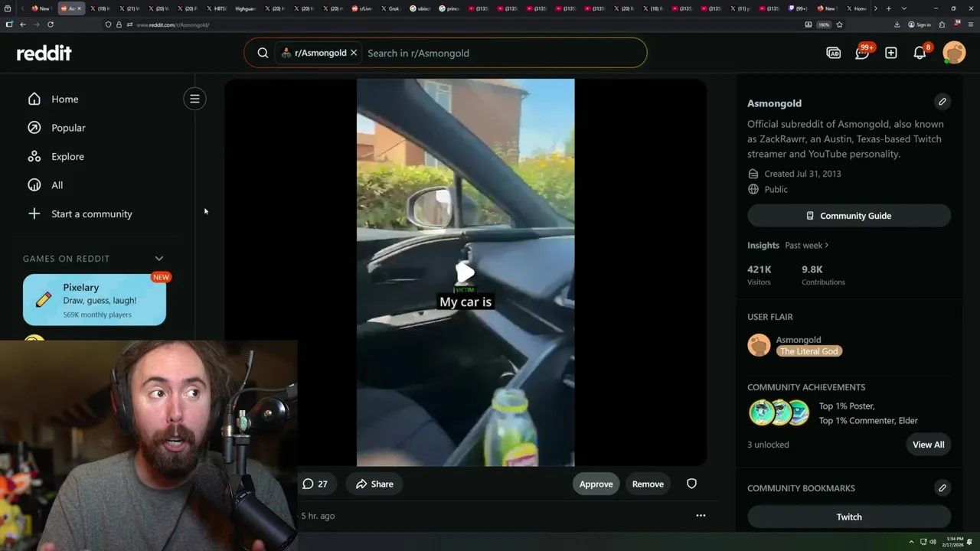Click the moderator shield icon
The width and height of the screenshot is (980, 551).
point(691,484)
